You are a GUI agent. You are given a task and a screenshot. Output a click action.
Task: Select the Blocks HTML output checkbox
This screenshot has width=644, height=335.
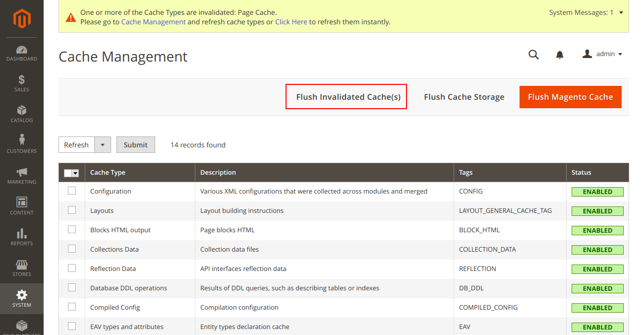(72, 229)
